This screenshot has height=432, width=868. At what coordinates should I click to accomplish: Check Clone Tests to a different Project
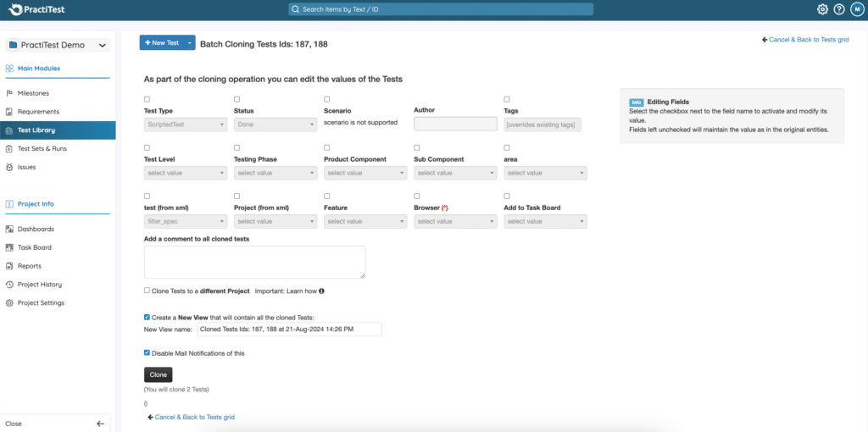pyautogui.click(x=147, y=291)
